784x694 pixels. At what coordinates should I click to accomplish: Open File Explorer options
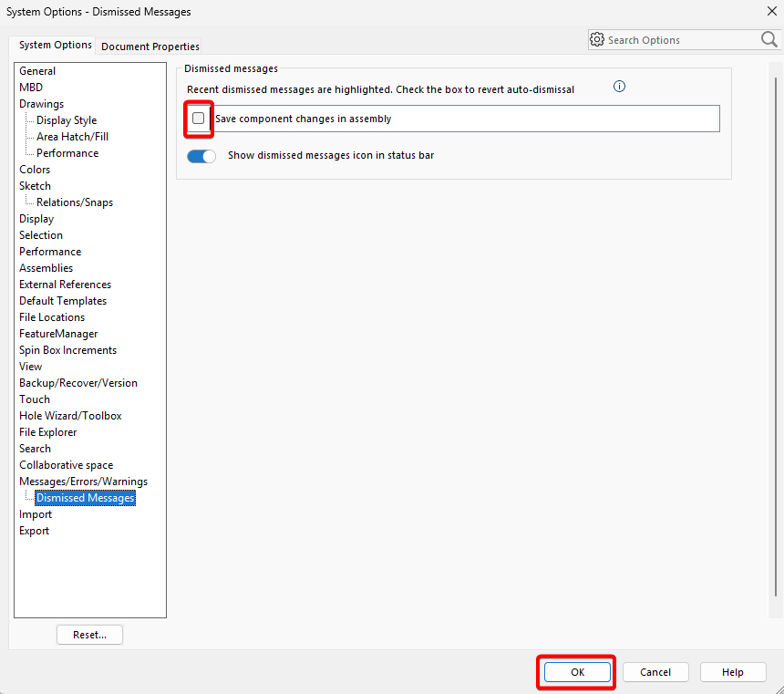pyautogui.click(x=48, y=432)
